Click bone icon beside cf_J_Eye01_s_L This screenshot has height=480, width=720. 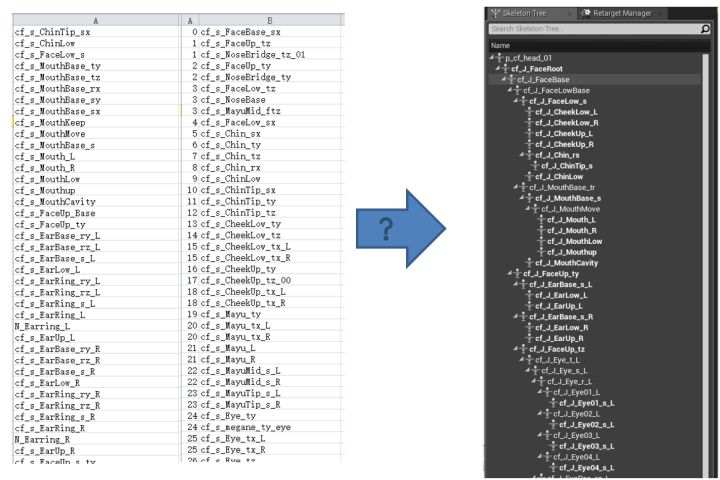click(x=553, y=403)
